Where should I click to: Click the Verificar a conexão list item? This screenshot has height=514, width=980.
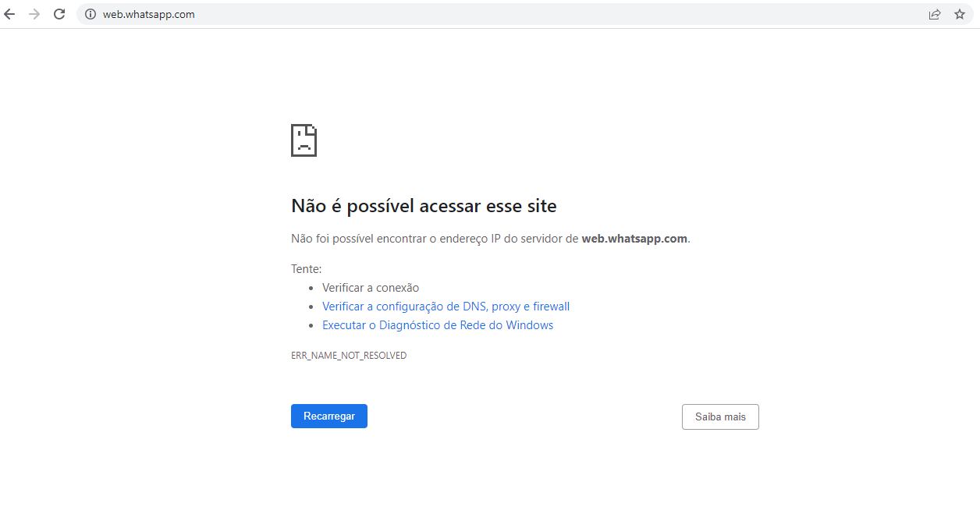pos(371,288)
